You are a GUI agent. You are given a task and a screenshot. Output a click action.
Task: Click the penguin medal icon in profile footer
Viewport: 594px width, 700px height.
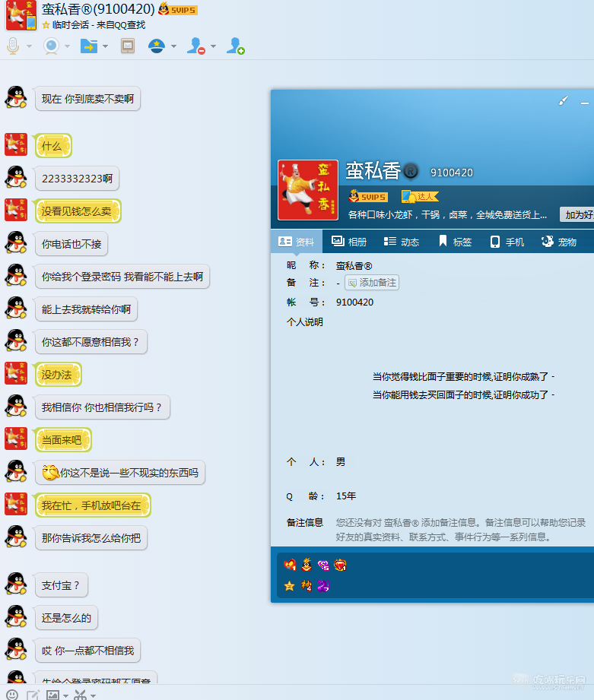pos(307,565)
